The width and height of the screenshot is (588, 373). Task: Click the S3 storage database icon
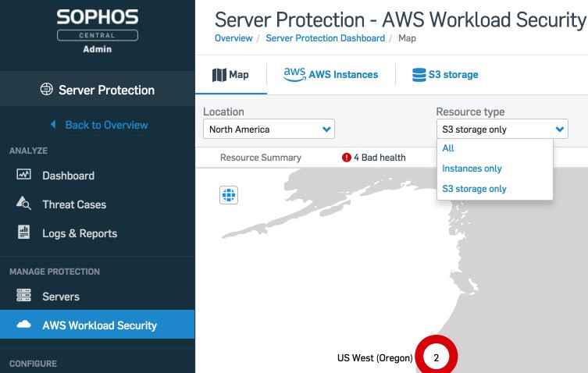(419, 75)
